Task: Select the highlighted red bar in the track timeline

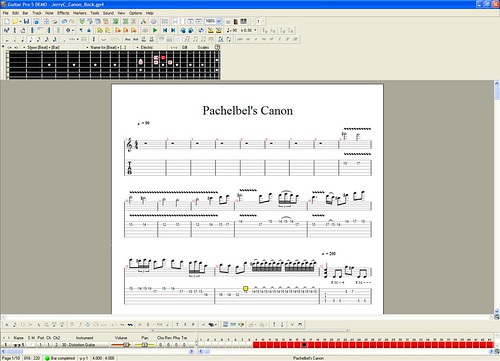Action: pos(304,345)
